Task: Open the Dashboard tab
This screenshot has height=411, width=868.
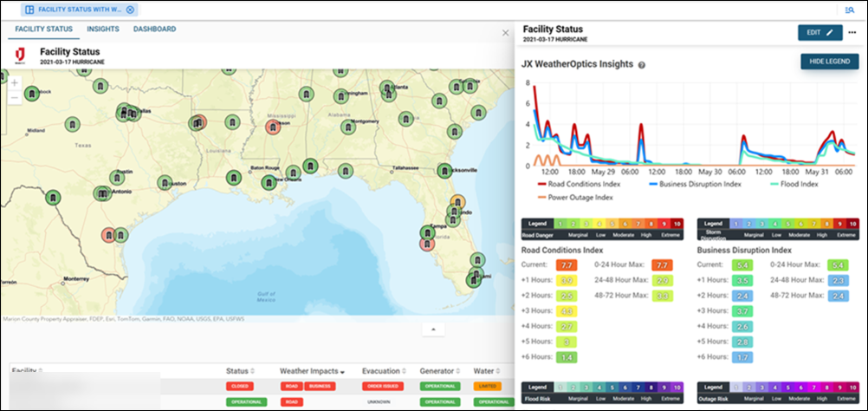Action: click(x=154, y=29)
